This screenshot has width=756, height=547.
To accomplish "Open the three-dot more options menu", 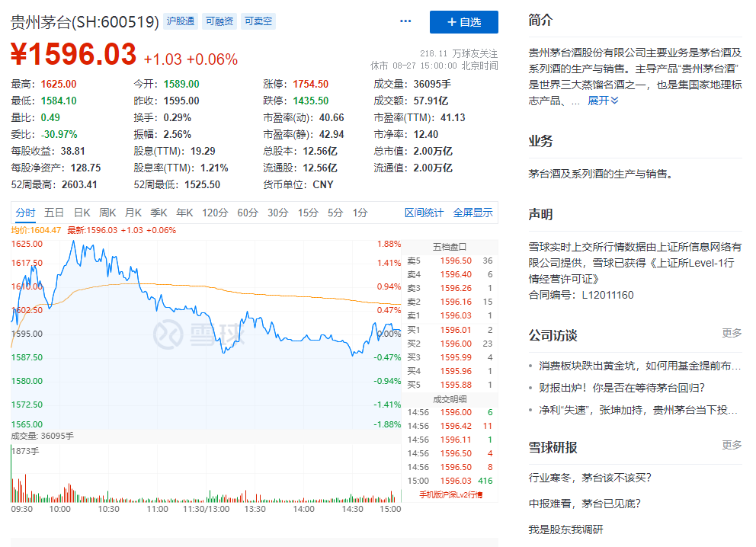I will pyautogui.click(x=405, y=21).
